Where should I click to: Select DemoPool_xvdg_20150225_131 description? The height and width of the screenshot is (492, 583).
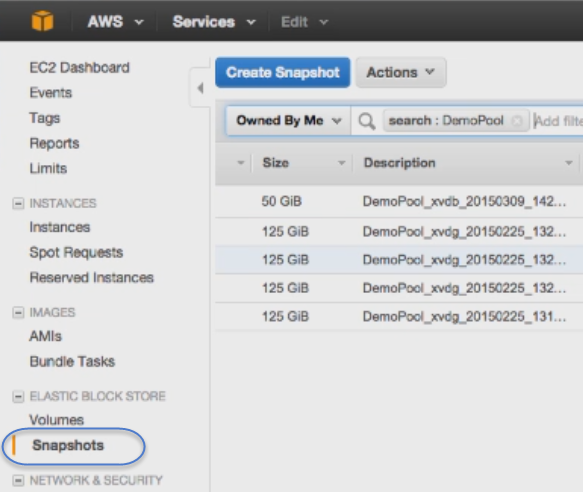pyautogui.click(x=464, y=316)
